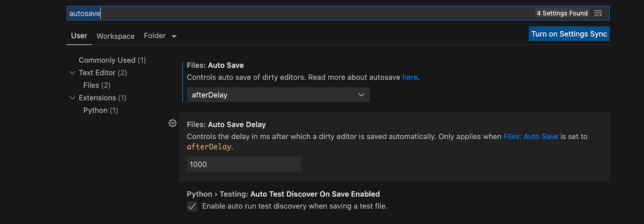Open the Files: Auto Save dropdown
Screen dimensions: 644x224
(278, 95)
